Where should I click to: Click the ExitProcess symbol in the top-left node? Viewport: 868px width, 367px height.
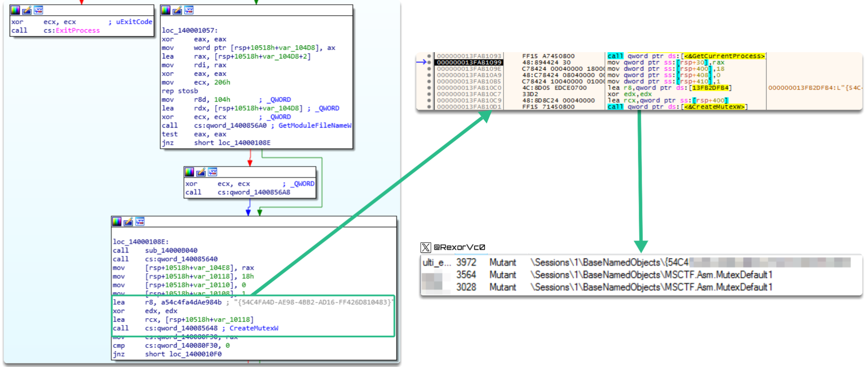click(x=78, y=31)
